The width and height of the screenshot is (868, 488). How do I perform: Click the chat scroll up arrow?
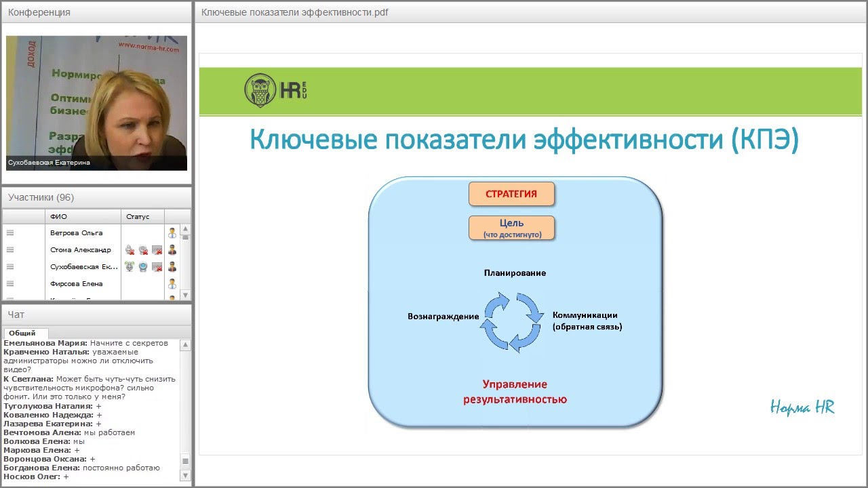point(185,345)
